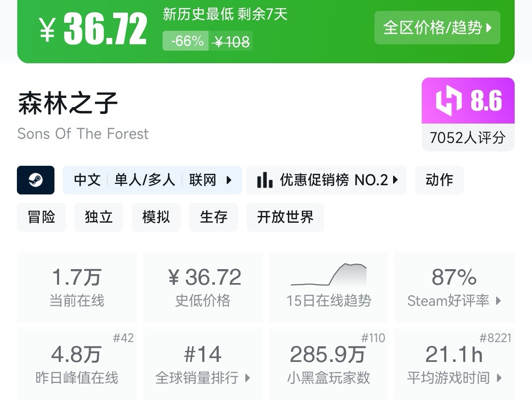Open the 优惠促销榜 NO.2 ranking

click(x=326, y=180)
